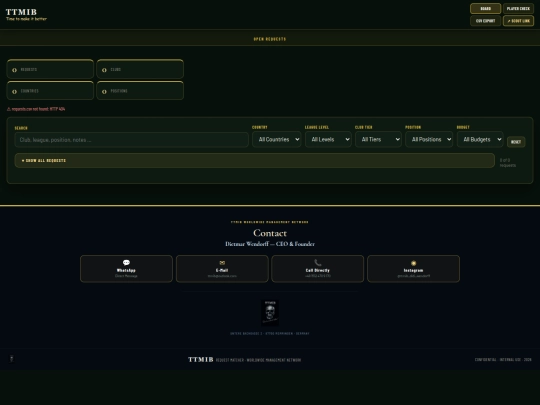Click the phone number under Call Directly
540x405 pixels.
click(318, 276)
